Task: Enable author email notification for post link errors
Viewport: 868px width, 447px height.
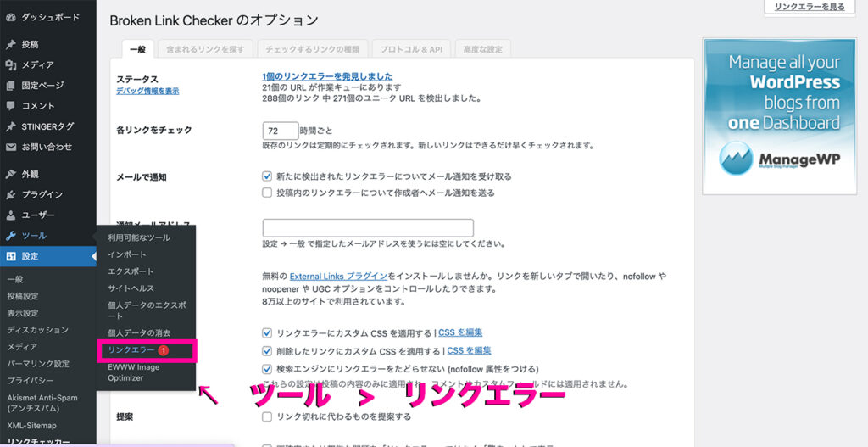Action: pyautogui.click(x=267, y=193)
